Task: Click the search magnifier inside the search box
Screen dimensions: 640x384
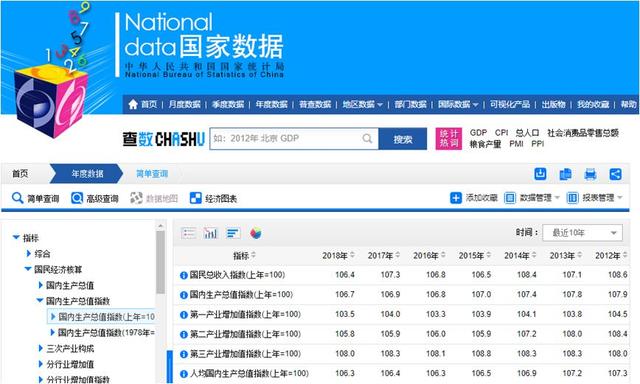Action: [x=367, y=138]
